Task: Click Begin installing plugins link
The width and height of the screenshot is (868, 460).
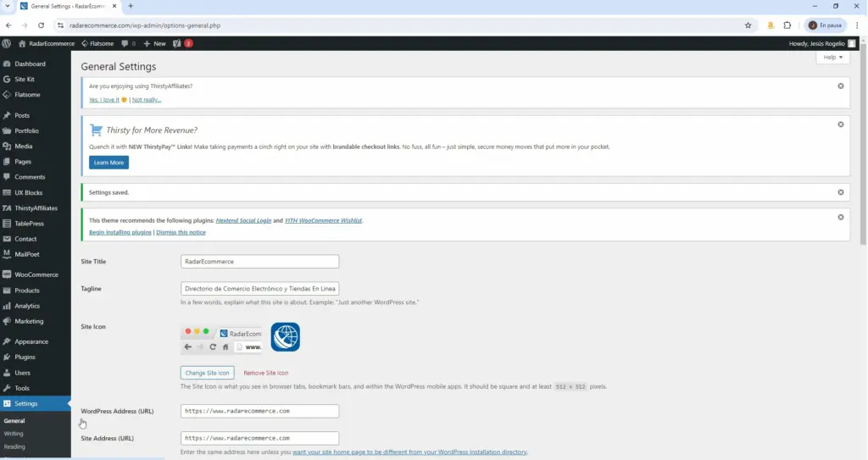Action: pos(120,232)
